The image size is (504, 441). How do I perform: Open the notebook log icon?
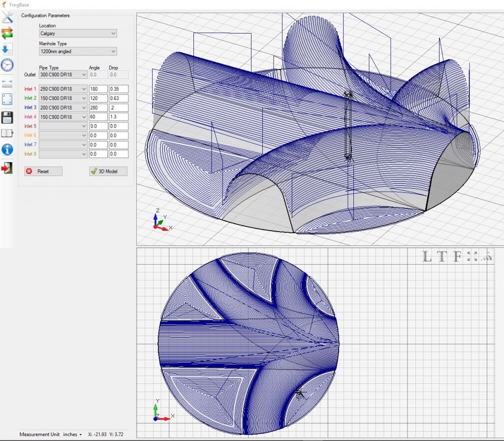7,133
